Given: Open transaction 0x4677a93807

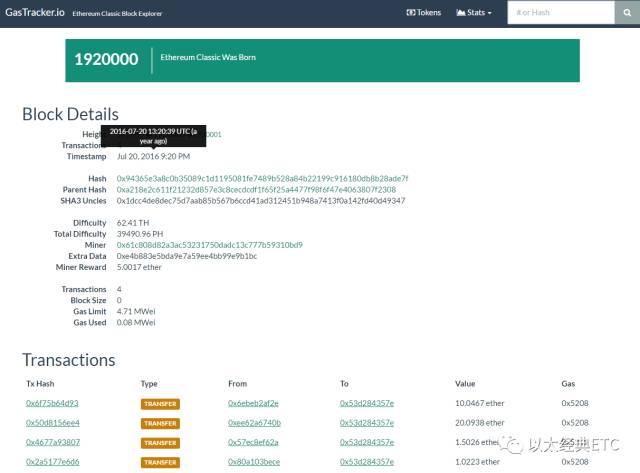Looking at the screenshot, I should (53, 442).
